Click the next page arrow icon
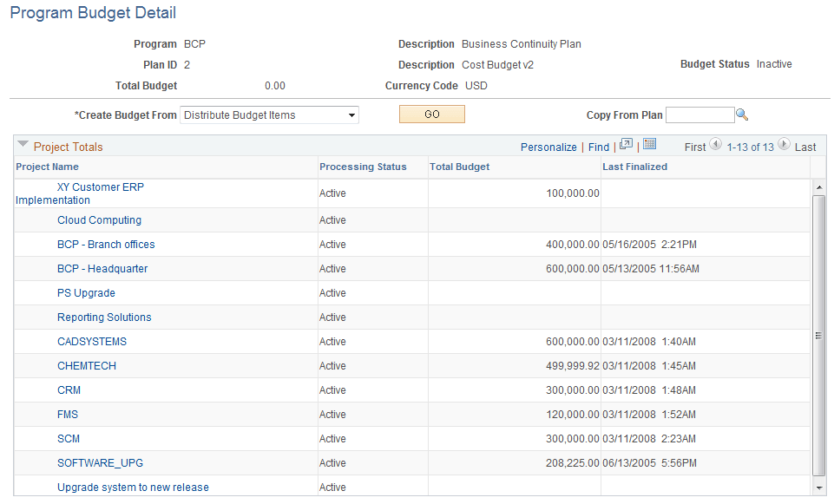Image resolution: width=834 pixels, height=504 pixels. 784,147
